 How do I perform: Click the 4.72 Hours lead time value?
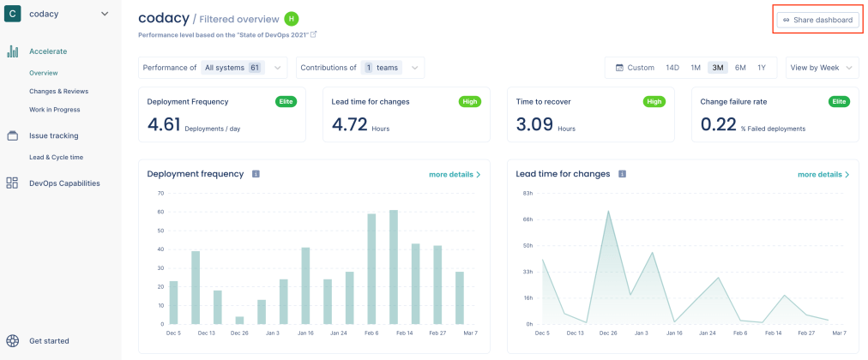pos(349,124)
